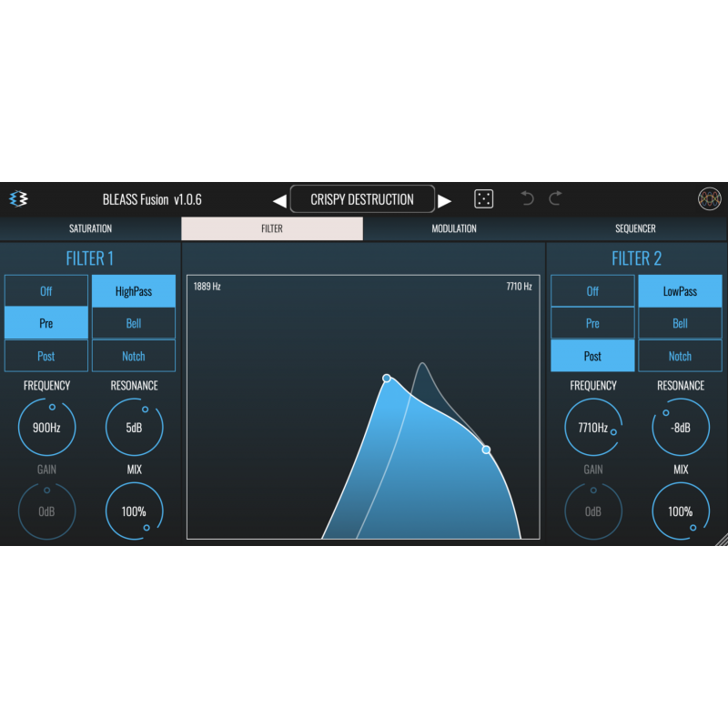Click Filter 1 Frequency knob showing 900Hz

click(x=46, y=427)
